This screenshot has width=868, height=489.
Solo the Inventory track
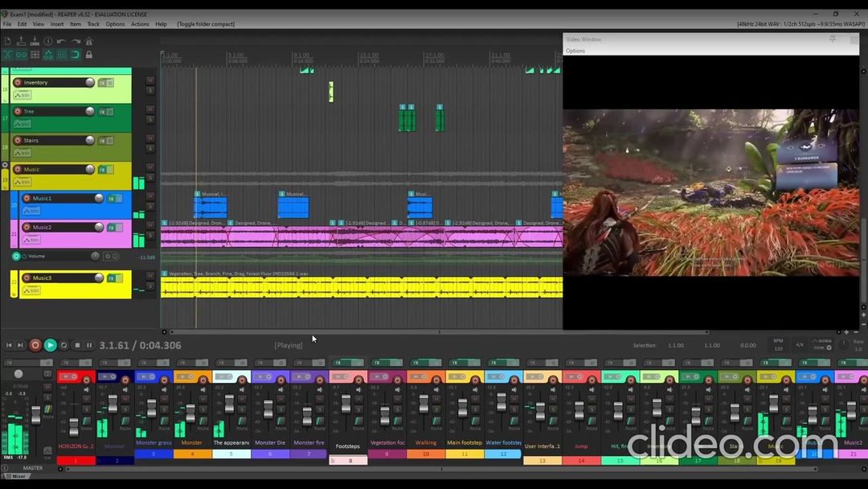150,91
